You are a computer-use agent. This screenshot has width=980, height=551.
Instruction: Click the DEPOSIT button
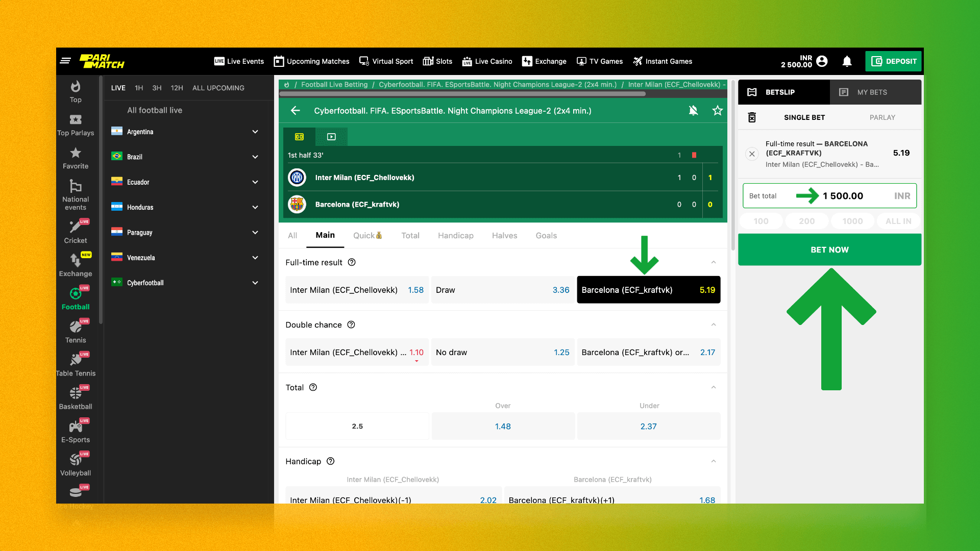[893, 61]
